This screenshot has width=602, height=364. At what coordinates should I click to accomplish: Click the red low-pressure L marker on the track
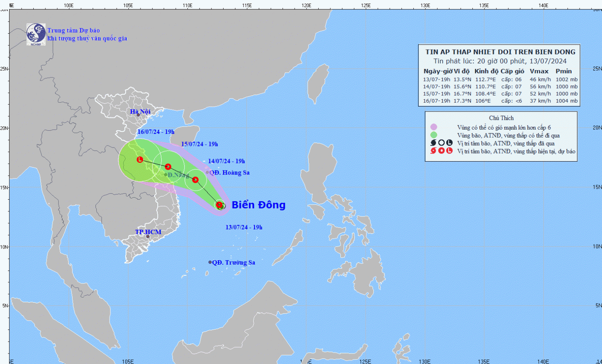(x=140, y=160)
